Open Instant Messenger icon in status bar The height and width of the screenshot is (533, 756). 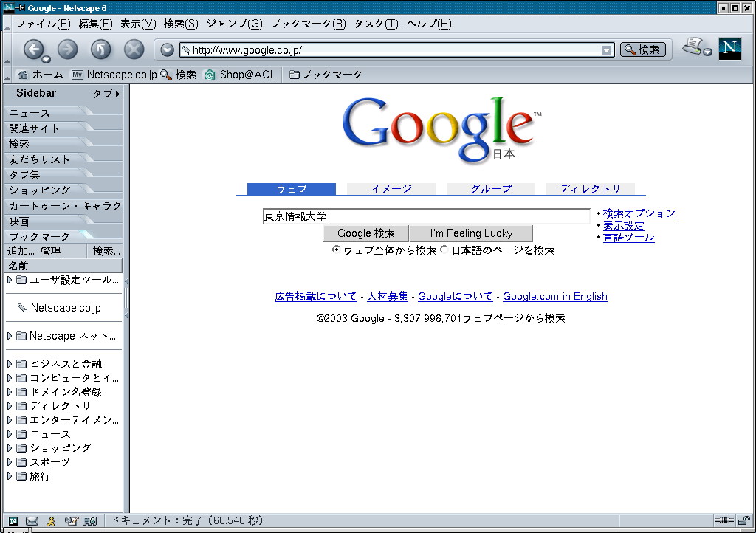tap(51, 521)
